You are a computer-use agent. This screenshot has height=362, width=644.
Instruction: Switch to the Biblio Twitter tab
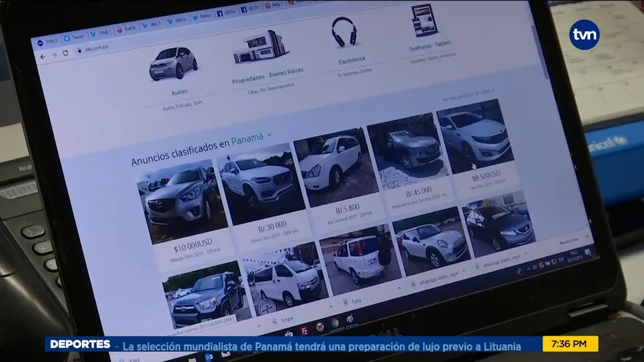point(202,16)
